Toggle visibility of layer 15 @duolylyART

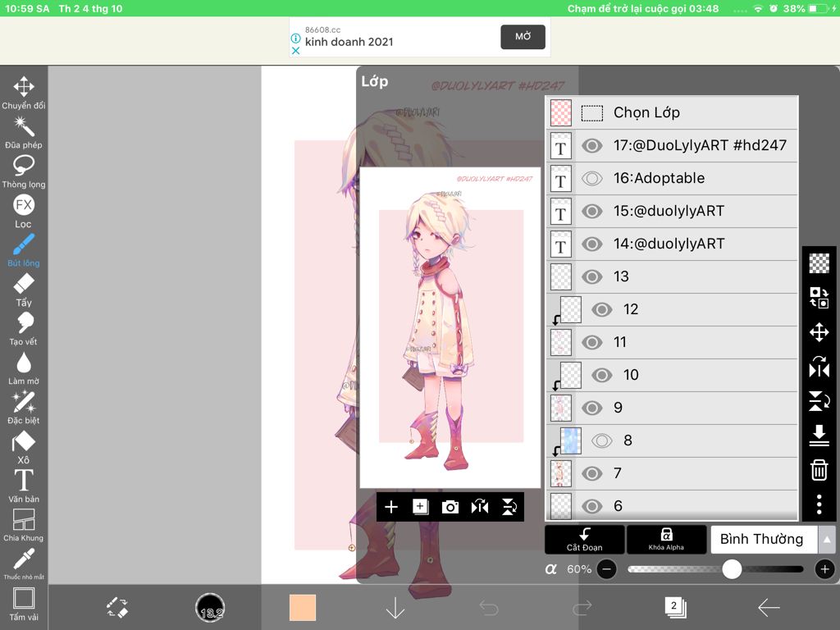592,211
